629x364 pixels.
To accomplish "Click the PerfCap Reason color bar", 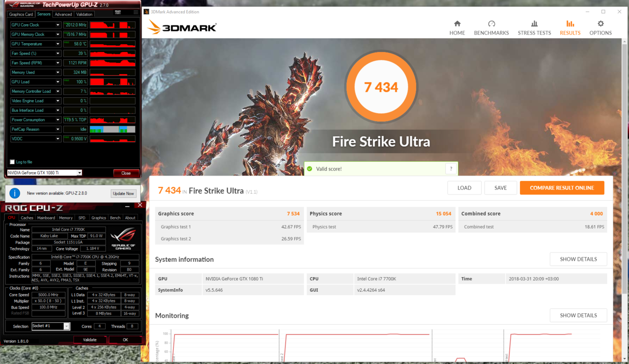I will 113,129.
